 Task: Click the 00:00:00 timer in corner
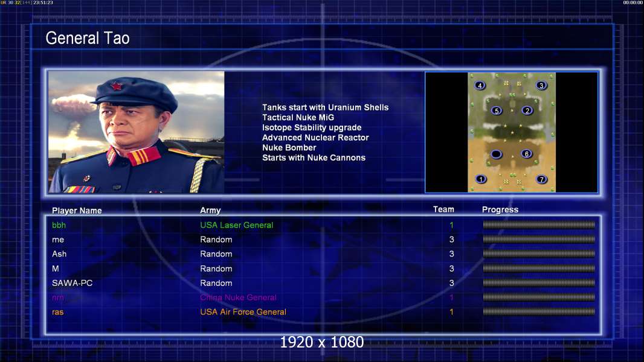(x=633, y=2)
